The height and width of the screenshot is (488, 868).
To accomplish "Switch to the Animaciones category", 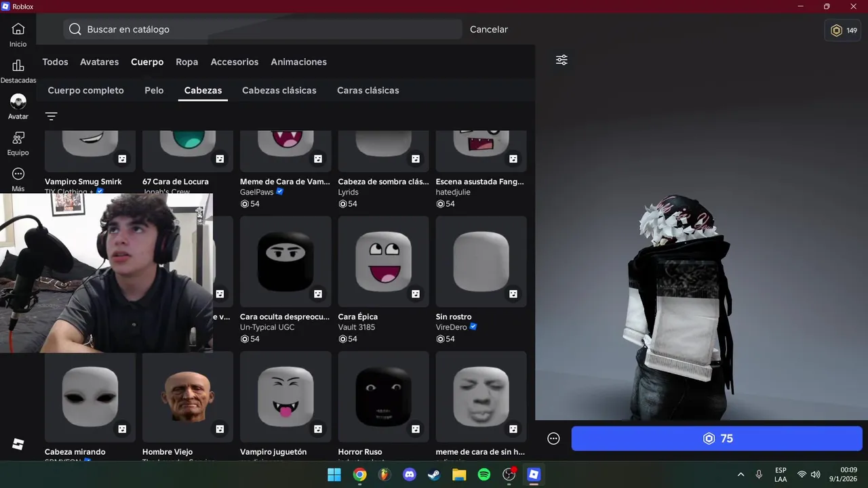I will 298,62.
